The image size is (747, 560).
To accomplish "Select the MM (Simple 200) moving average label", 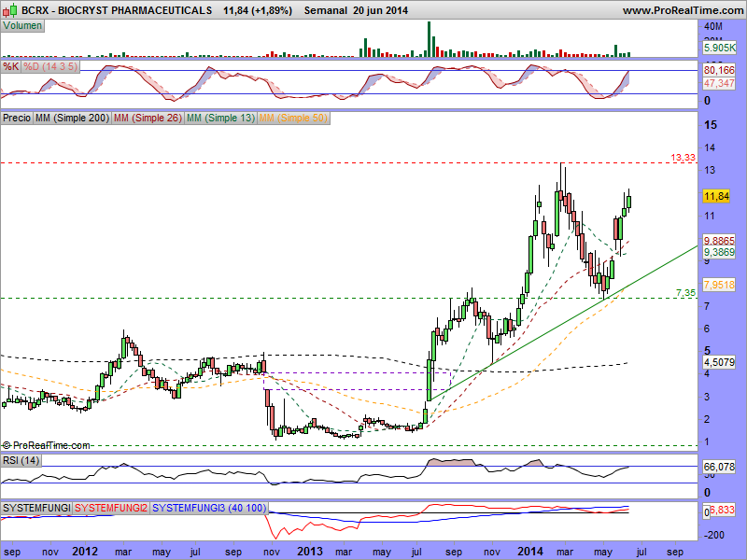I will click(72, 118).
